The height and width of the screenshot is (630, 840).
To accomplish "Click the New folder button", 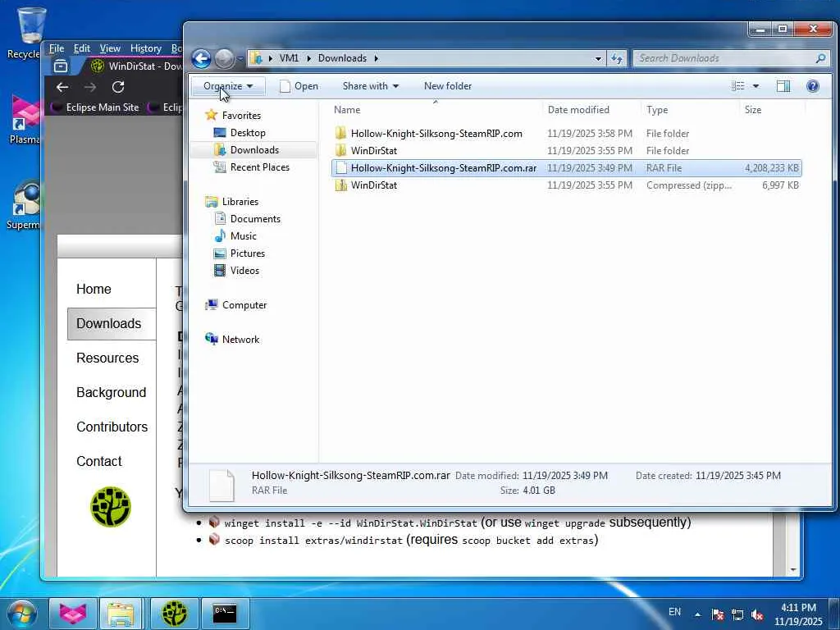I will point(448,85).
